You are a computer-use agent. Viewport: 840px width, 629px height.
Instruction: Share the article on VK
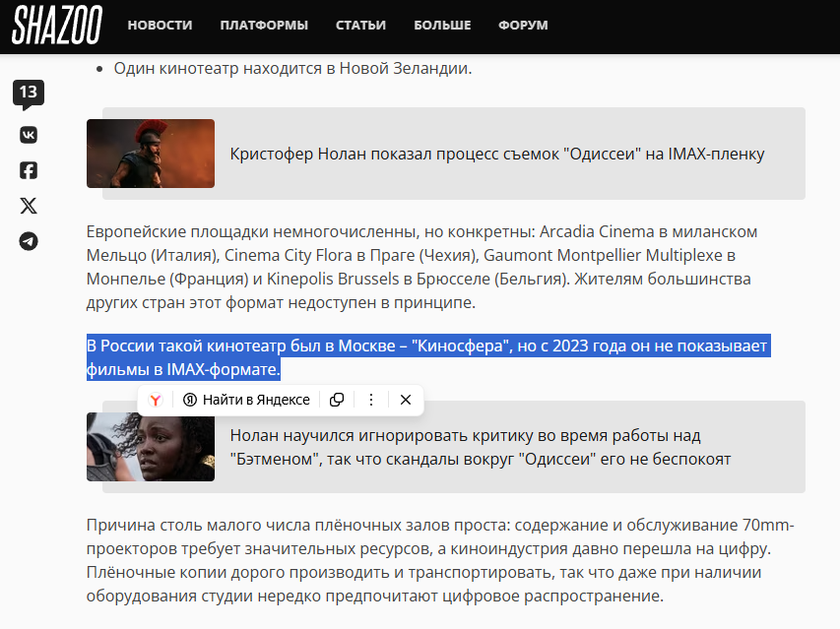click(x=29, y=135)
